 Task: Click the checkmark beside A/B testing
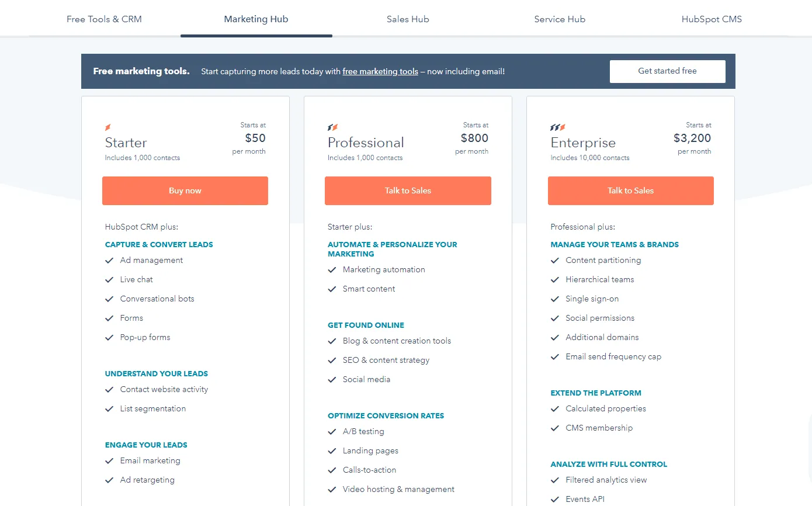click(332, 432)
